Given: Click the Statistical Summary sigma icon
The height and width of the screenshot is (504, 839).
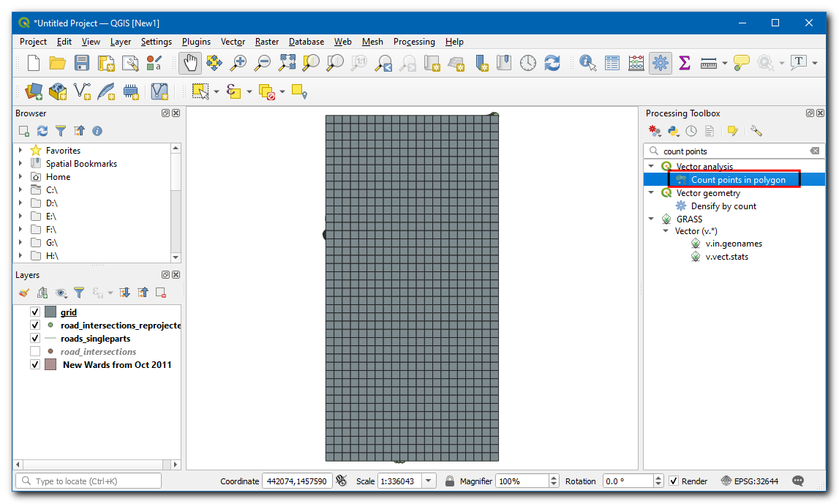Looking at the screenshot, I should (685, 64).
